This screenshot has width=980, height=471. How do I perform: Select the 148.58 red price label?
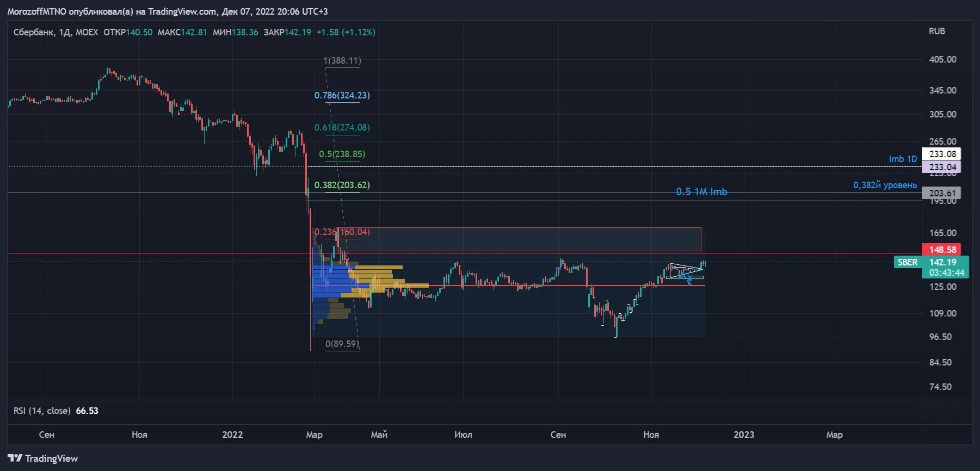point(941,250)
